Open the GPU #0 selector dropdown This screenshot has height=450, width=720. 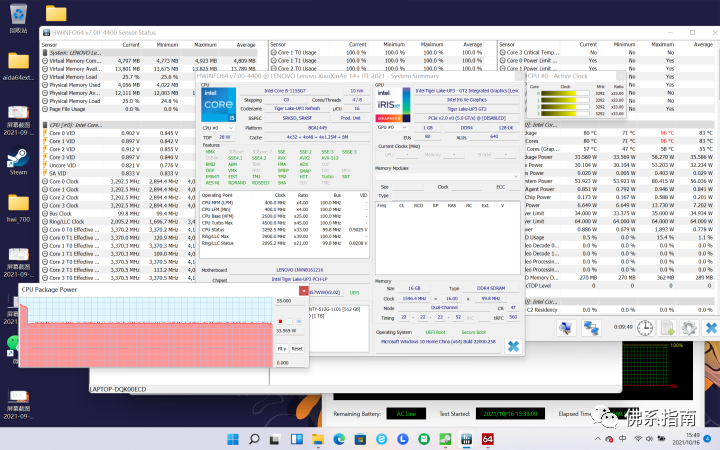tap(392, 127)
